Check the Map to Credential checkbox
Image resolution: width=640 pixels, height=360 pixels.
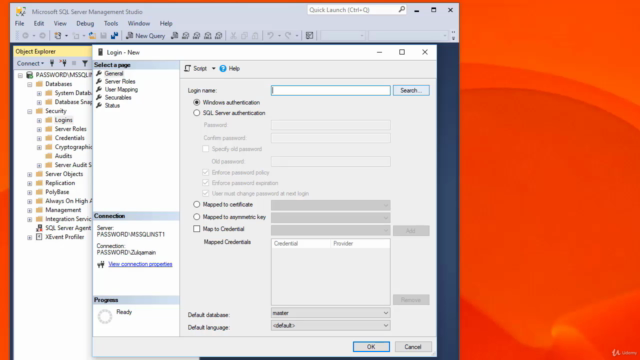pos(197,229)
